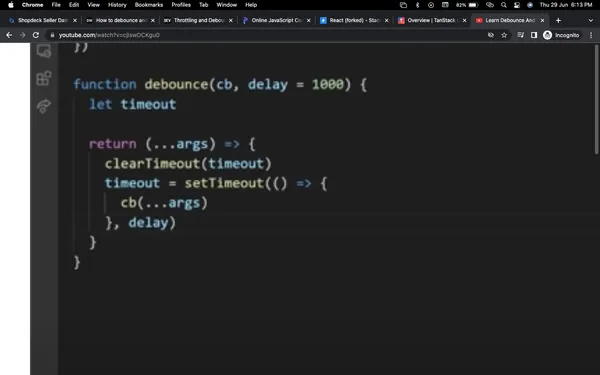
Task: Click the circled play status icon
Action: point(431,5)
